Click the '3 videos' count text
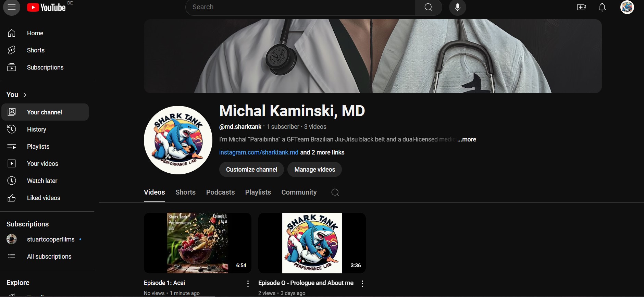The image size is (644, 297). point(315,127)
